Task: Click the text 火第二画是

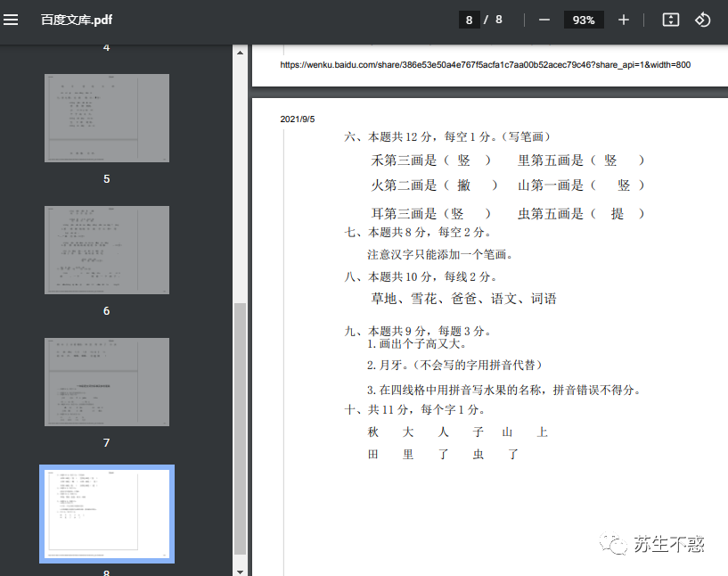Action: click(x=404, y=185)
